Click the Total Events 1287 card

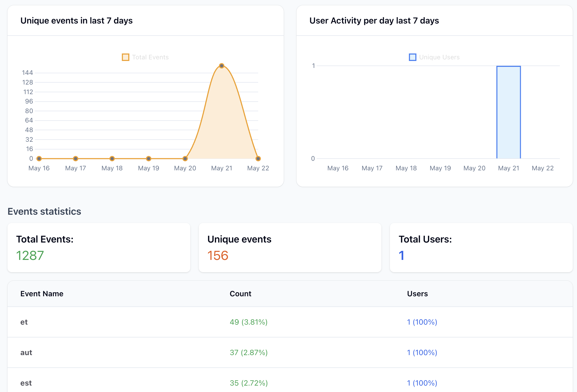pyautogui.click(x=99, y=248)
